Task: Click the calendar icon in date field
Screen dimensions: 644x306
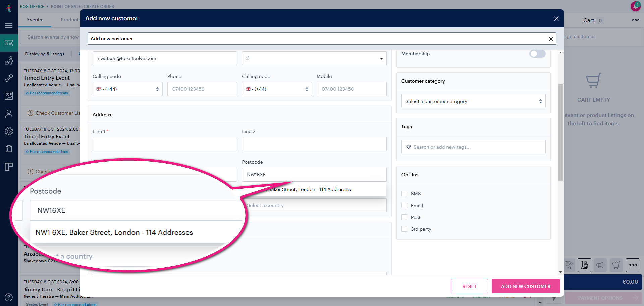Action: (x=248, y=58)
